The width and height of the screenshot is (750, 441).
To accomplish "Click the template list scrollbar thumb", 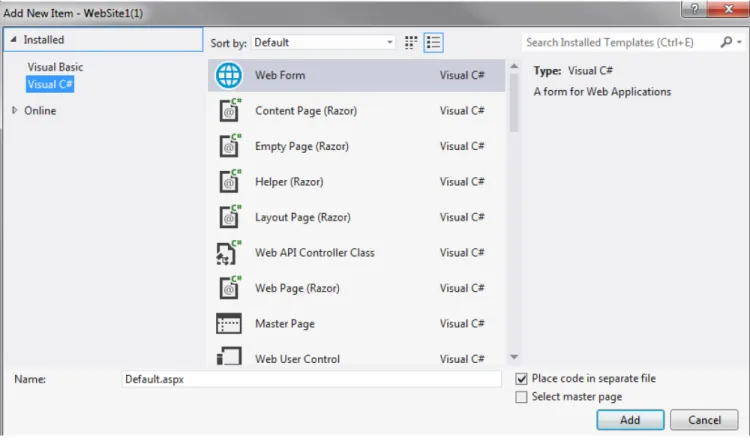I will tap(514, 102).
